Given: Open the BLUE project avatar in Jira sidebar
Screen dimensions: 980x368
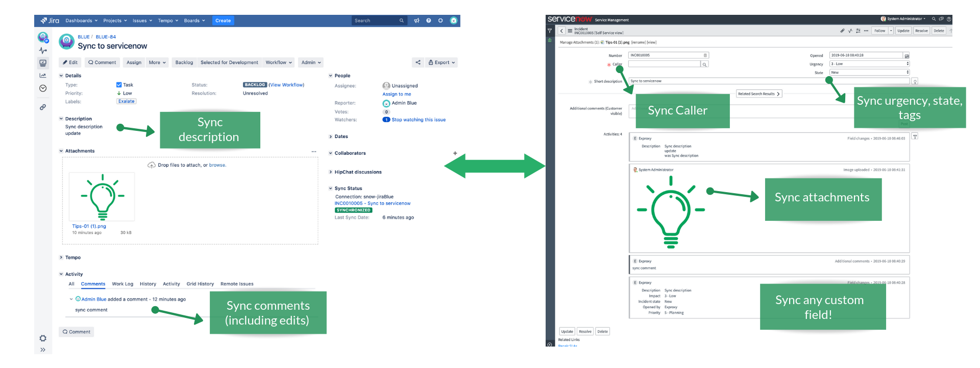Looking at the screenshot, I should tap(43, 37).
